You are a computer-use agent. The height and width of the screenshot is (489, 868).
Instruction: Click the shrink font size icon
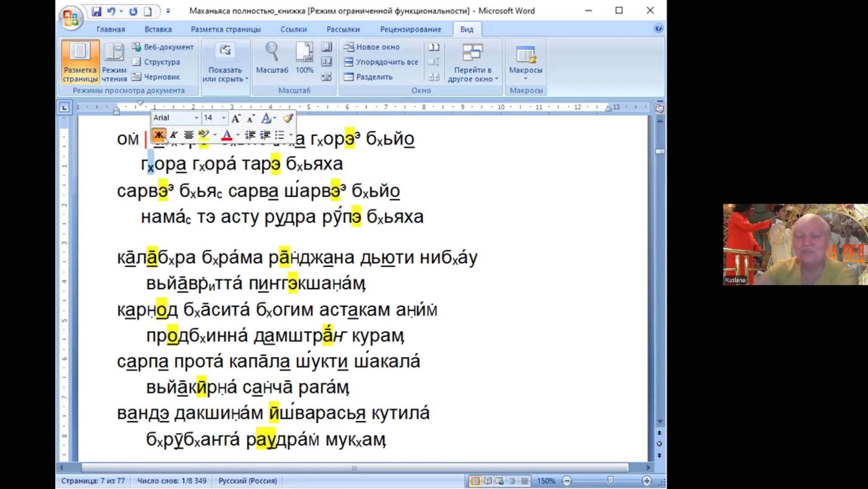250,119
